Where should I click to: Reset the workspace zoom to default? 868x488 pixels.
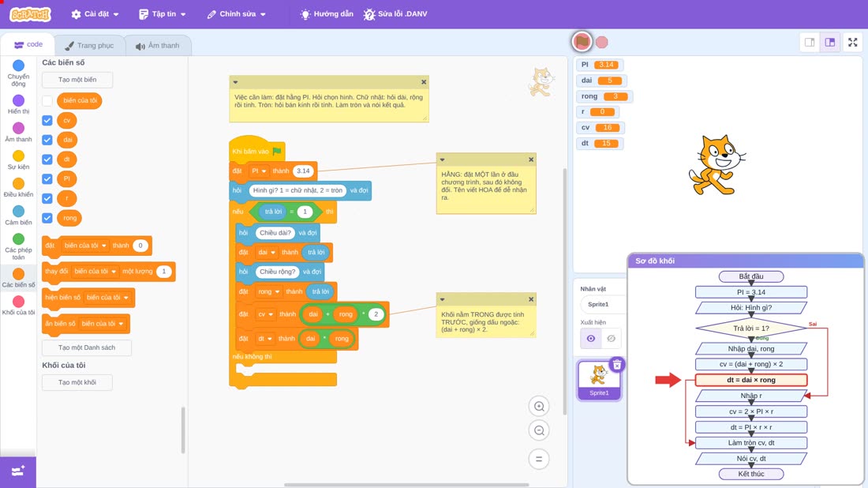click(539, 460)
